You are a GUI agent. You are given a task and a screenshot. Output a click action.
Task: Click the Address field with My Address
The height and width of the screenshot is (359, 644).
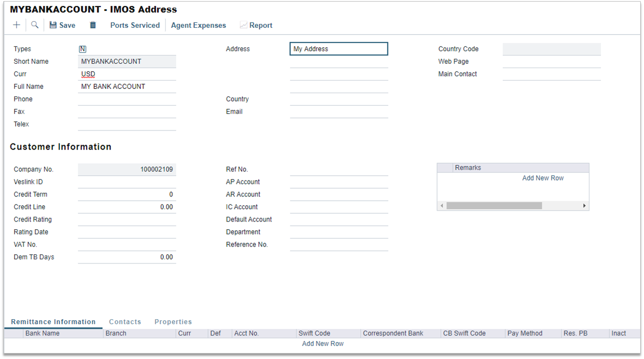(x=338, y=49)
